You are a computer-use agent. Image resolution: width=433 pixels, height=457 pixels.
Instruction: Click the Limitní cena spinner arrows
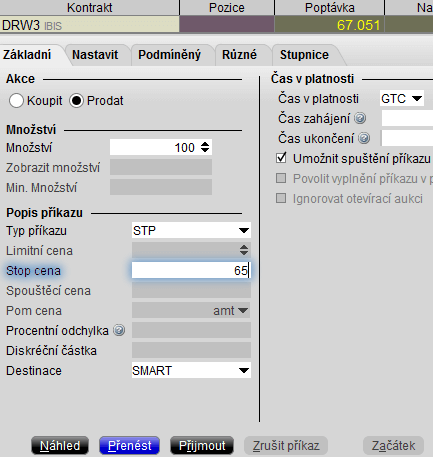244,250
